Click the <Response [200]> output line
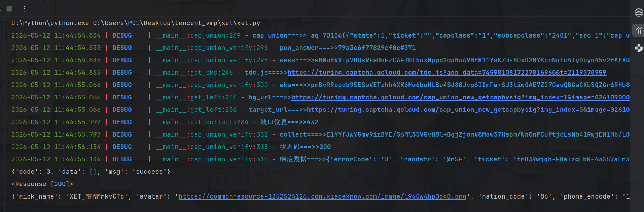The height and width of the screenshot is (212, 644). (42, 184)
